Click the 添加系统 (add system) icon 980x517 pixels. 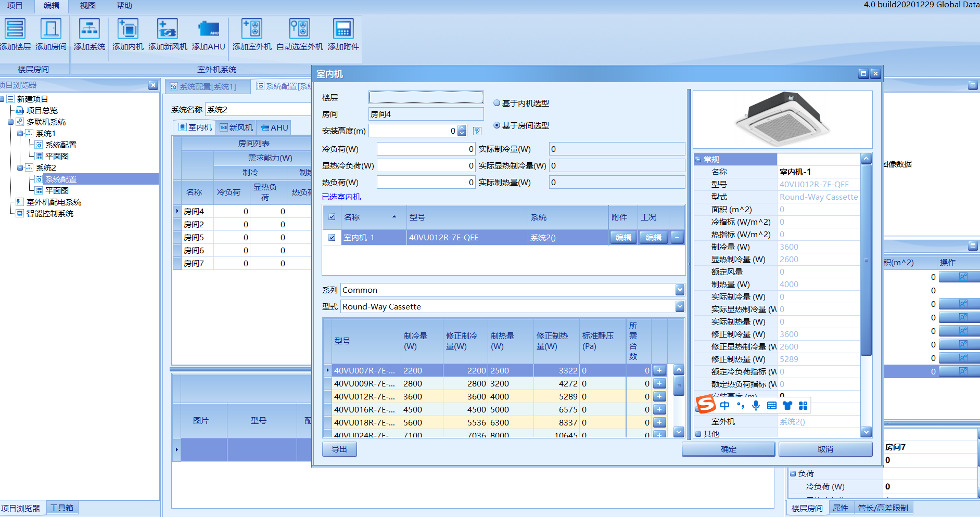tap(90, 29)
